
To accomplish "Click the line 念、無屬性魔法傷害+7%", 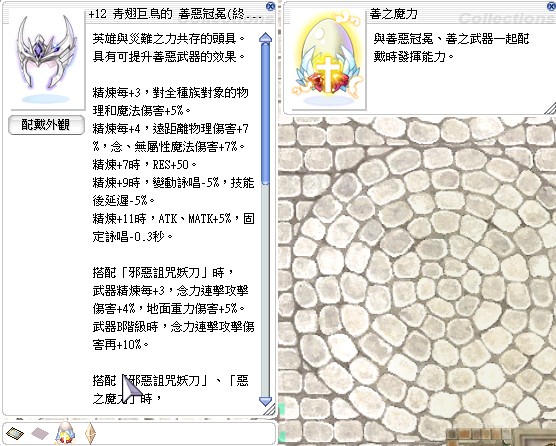I will [x=169, y=147].
